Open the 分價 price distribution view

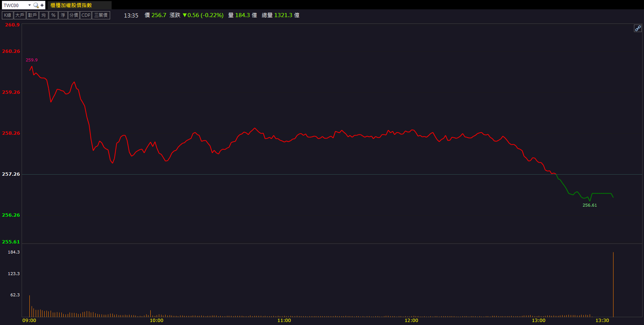74,15
